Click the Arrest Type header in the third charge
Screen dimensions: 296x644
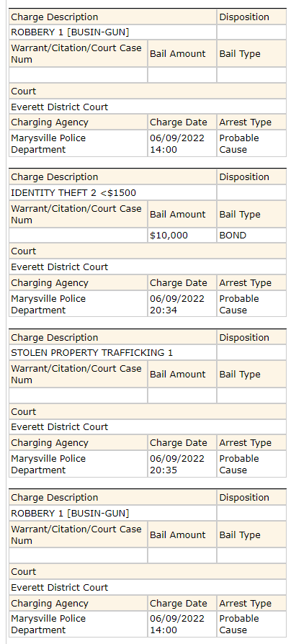245,443
